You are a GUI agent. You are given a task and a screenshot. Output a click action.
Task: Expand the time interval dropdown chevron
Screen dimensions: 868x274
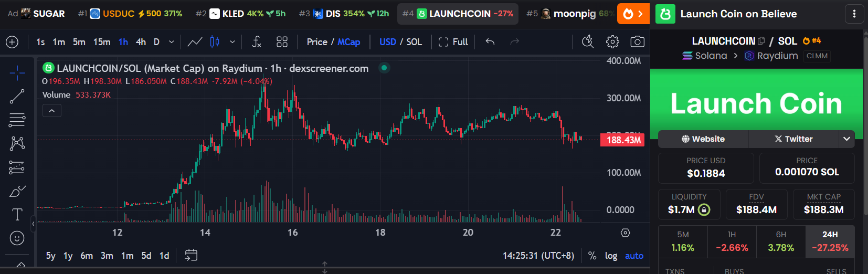(x=172, y=42)
